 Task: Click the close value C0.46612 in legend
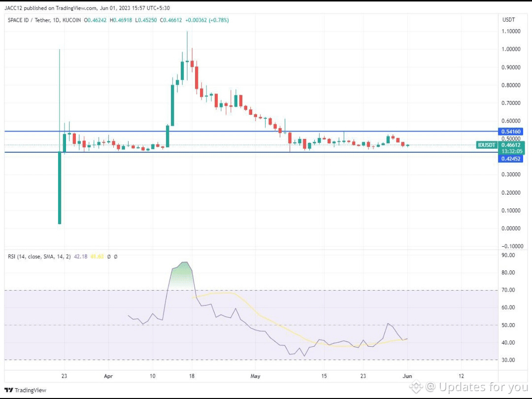click(170, 20)
